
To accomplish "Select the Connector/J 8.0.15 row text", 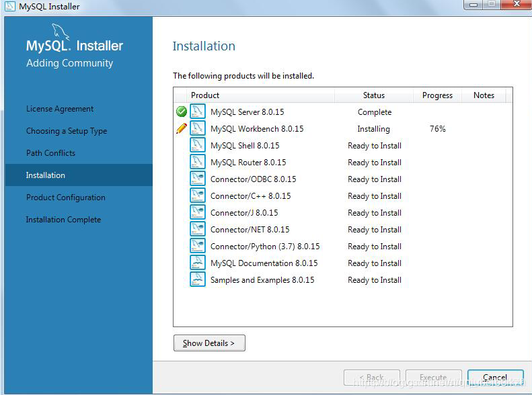I will pos(244,213).
